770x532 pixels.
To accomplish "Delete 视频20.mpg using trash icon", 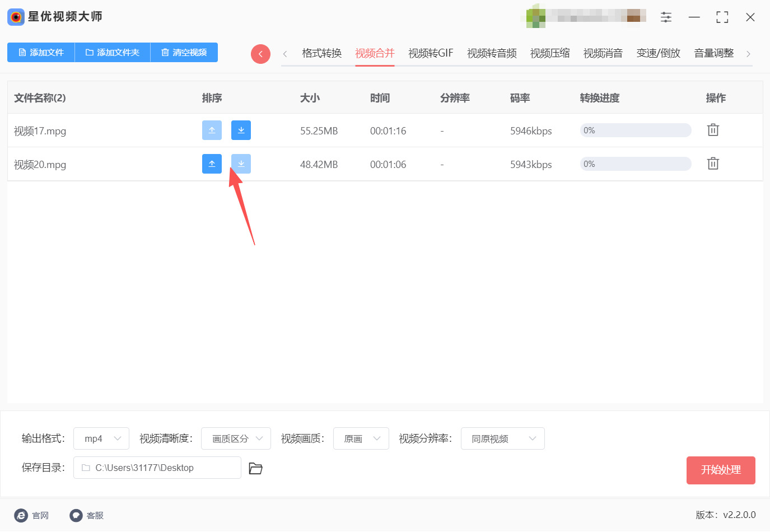I will pyautogui.click(x=712, y=164).
